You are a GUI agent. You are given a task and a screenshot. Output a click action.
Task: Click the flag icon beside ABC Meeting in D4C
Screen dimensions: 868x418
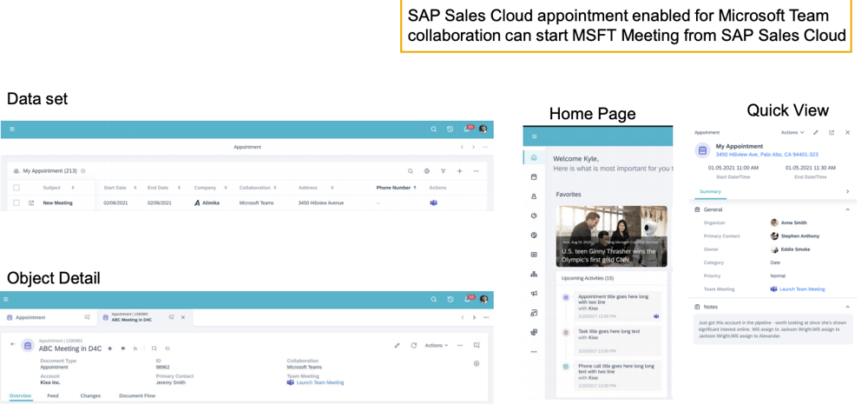point(123,348)
